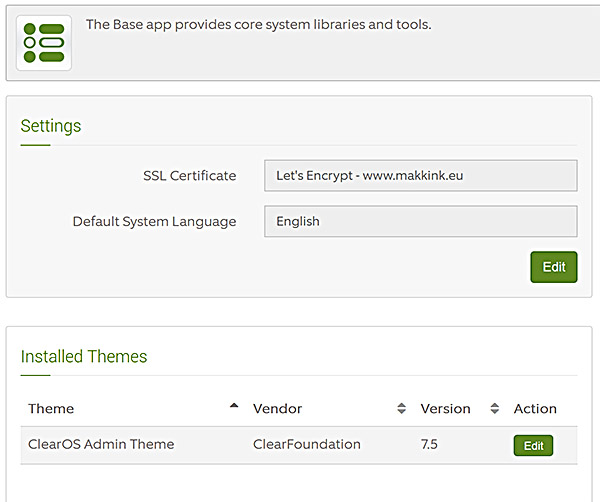Image resolution: width=600 pixels, height=502 pixels.
Task: Click the SSL Certificate label
Action: [x=189, y=176]
